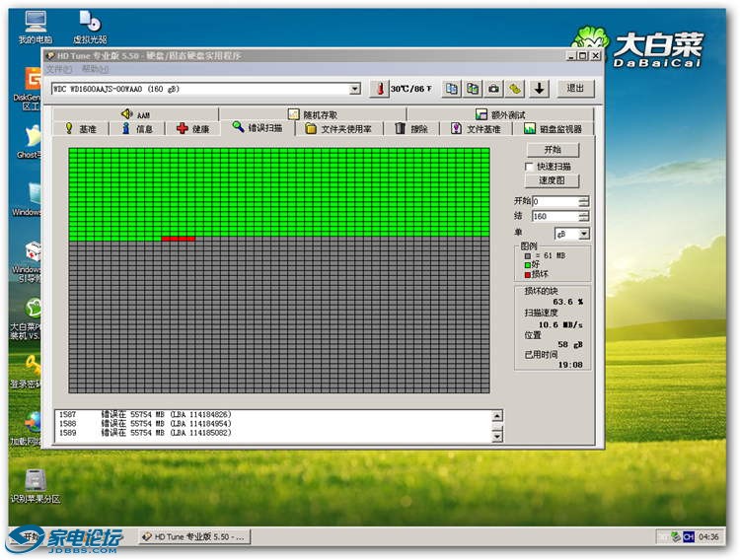Click the start position input field
This screenshot has height=560, width=740.
click(x=555, y=201)
